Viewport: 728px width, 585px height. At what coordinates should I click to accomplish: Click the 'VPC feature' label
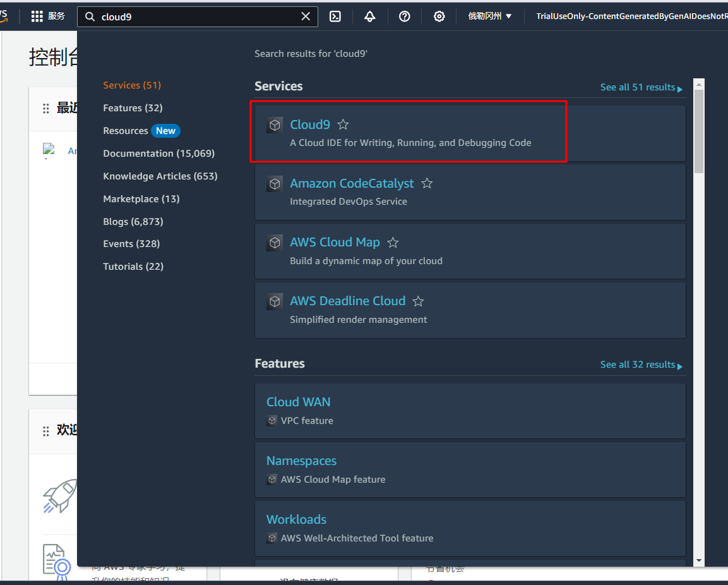[x=307, y=421]
